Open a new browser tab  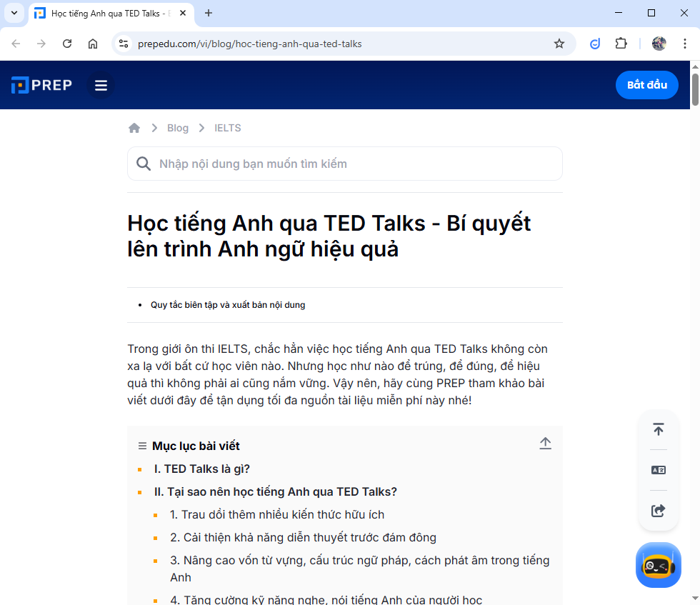click(209, 13)
